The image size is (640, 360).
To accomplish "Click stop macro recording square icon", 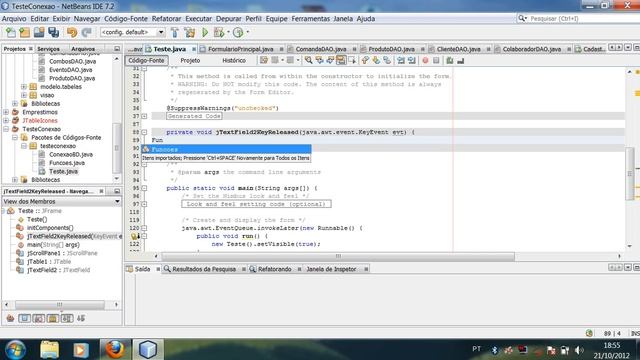I will coord(436,60).
